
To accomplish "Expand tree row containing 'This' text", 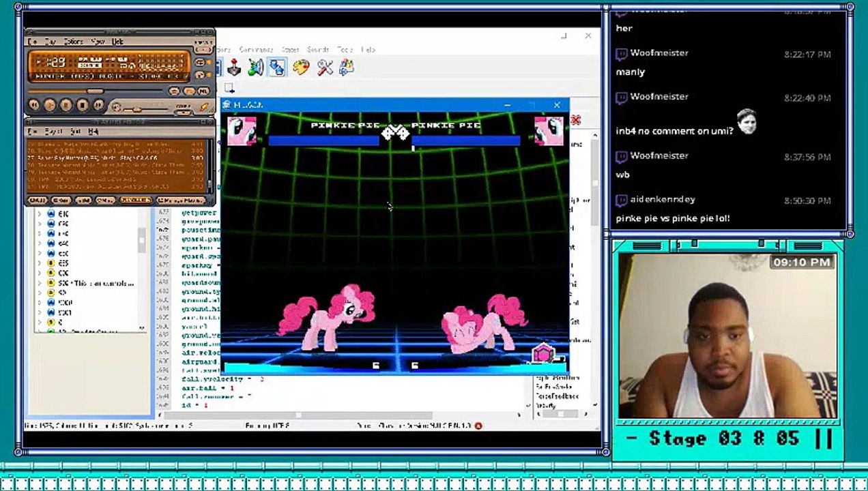I will point(40,283).
